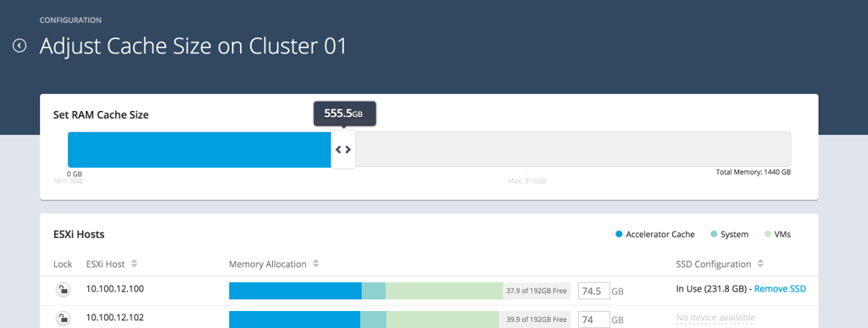
Task: Click the blue filled RAM cache bar
Action: [x=200, y=149]
